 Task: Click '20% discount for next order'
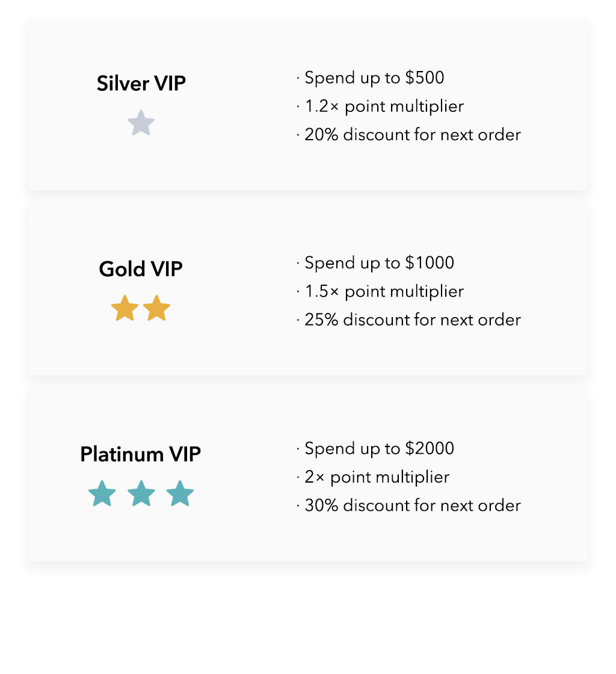pos(412,134)
